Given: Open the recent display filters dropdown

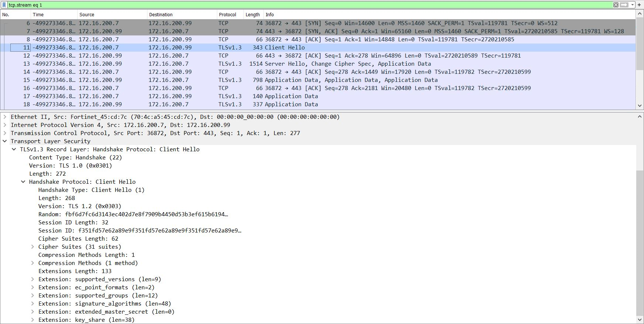Looking at the screenshot, I should (632, 5).
